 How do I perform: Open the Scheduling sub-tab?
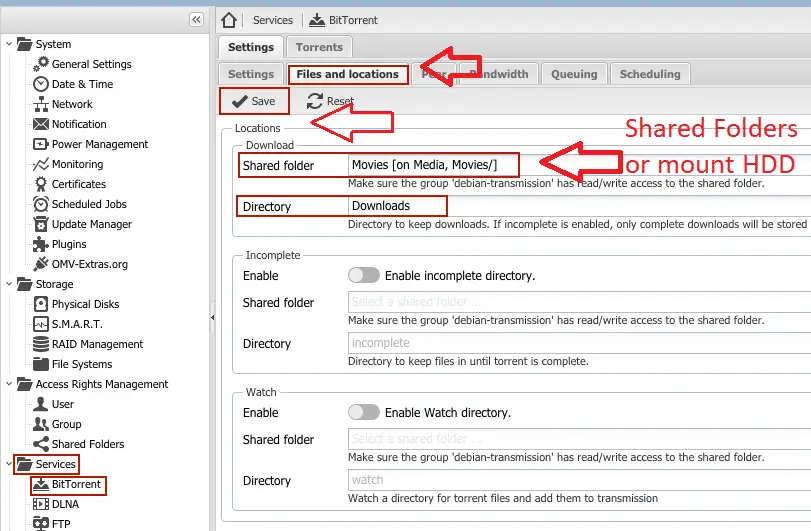650,74
